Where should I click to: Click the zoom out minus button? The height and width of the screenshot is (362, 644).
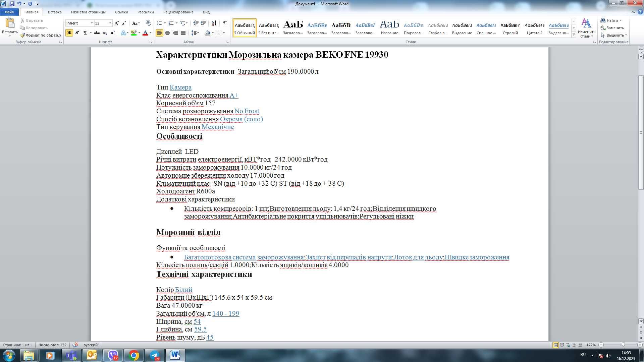(x=601, y=345)
